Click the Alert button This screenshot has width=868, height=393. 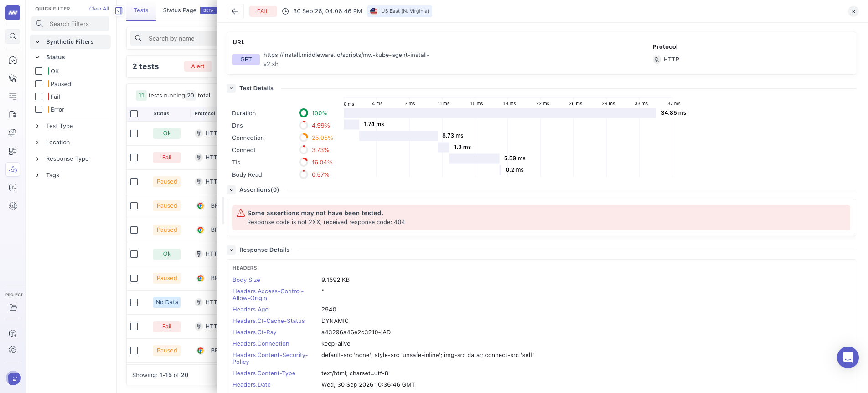click(x=198, y=66)
